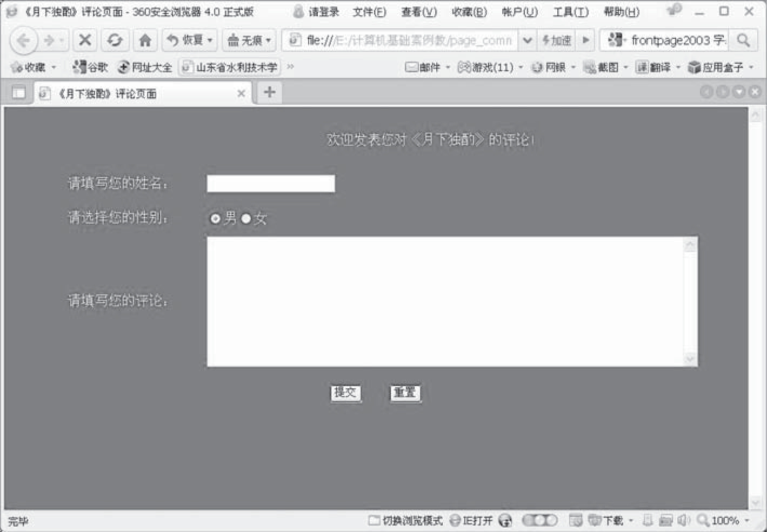
Task: Click the globe icon after IE打开
Action: coord(505,521)
